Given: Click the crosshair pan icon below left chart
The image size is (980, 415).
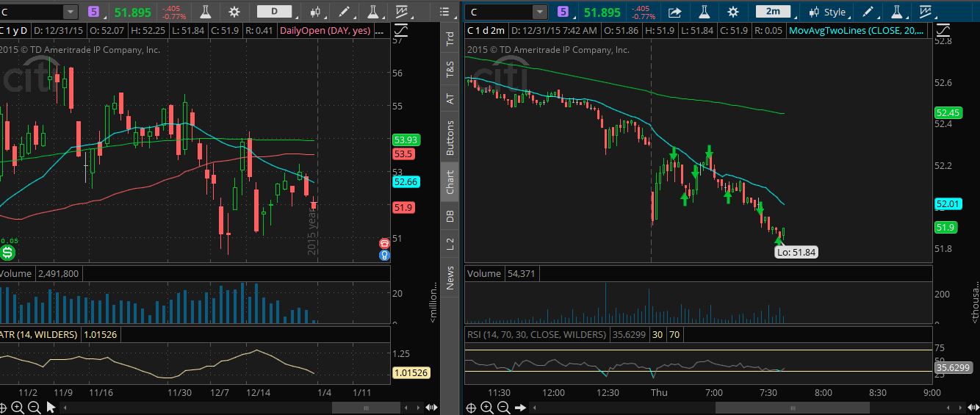Looking at the screenshot, I should coord(3,407).
